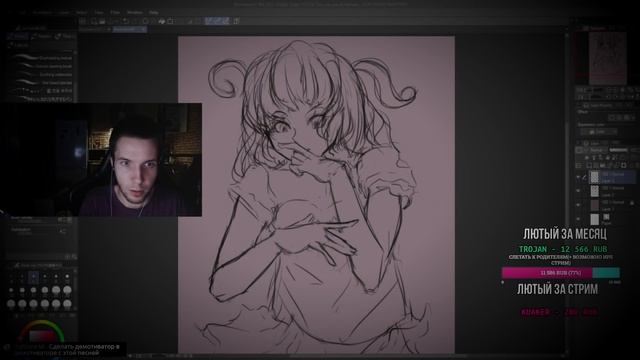The width and height of the screenshot is (640, 360).
Task: Toggle Snap to Ruler in command bar
Action: click(x=209, y=21)
